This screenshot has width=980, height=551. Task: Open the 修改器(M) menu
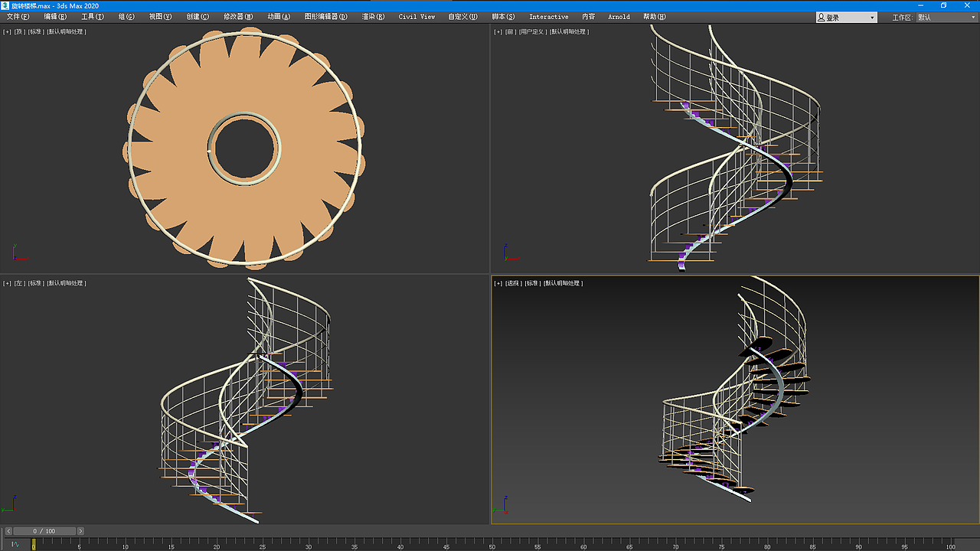pos(238,17)
